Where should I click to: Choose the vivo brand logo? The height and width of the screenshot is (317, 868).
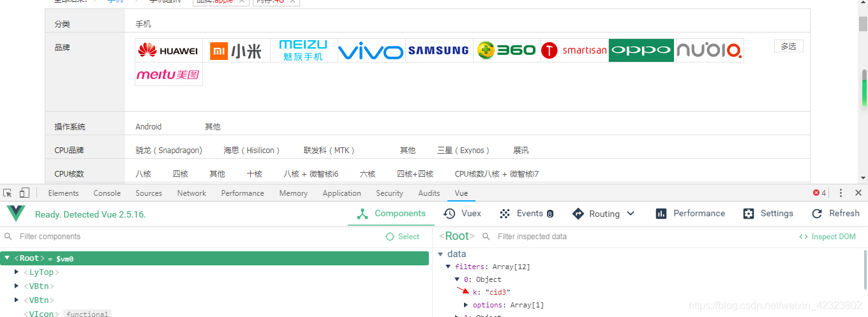371,50
